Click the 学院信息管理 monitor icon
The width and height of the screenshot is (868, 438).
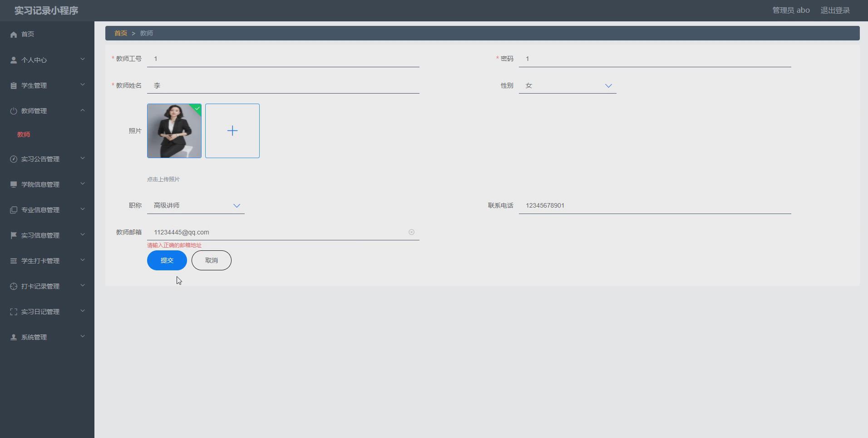click(13, 184)
